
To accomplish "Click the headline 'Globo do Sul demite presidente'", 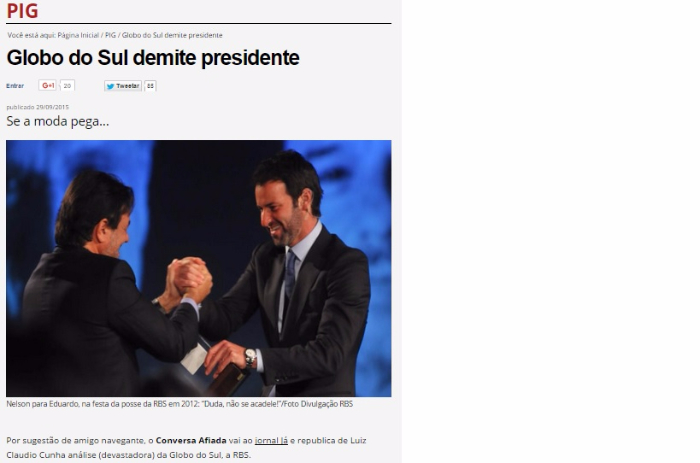I will pyautogui.click(x=153, y=58).
